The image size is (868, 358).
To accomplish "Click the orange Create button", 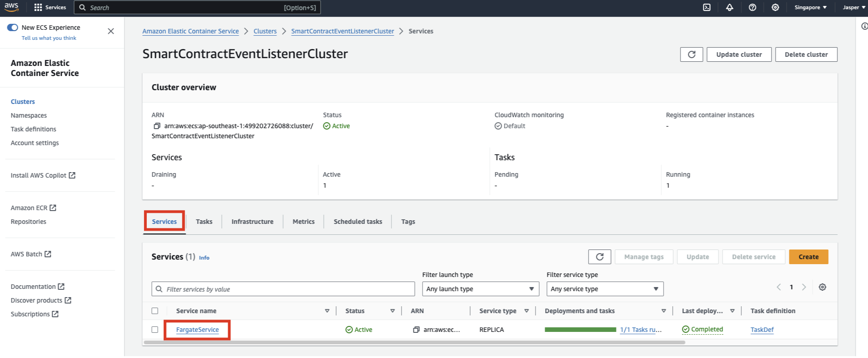I will [x=809, y=257].
